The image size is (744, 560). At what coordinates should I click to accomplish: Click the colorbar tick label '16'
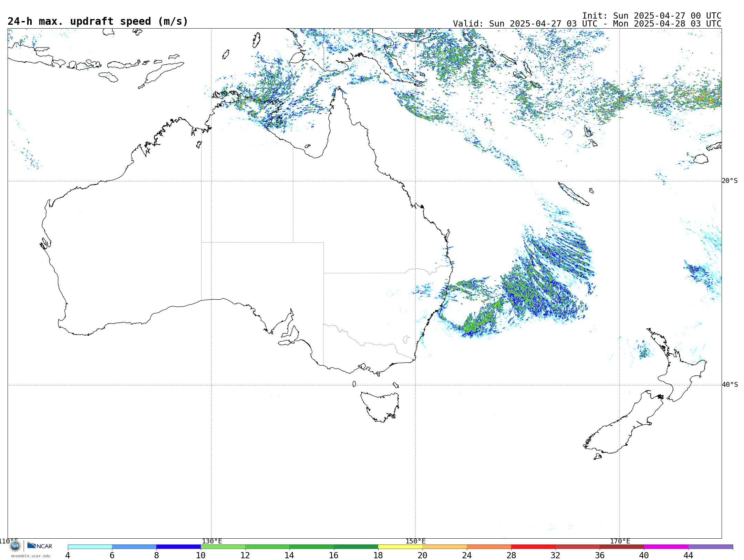point(334,556)
